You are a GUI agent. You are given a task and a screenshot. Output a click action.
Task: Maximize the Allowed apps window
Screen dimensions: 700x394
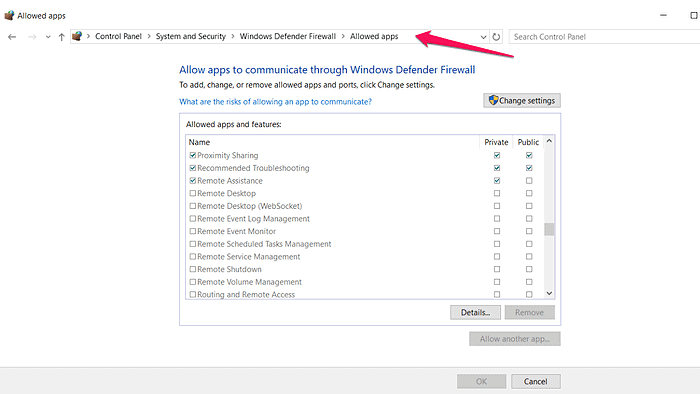pyautogui.click(x=693, y=15)
